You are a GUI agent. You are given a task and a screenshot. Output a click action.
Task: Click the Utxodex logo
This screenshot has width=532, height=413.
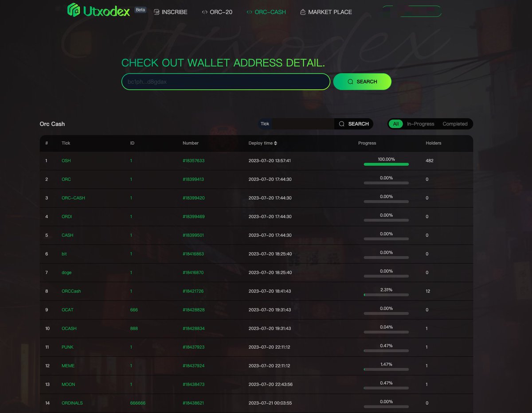pos(98,10)
